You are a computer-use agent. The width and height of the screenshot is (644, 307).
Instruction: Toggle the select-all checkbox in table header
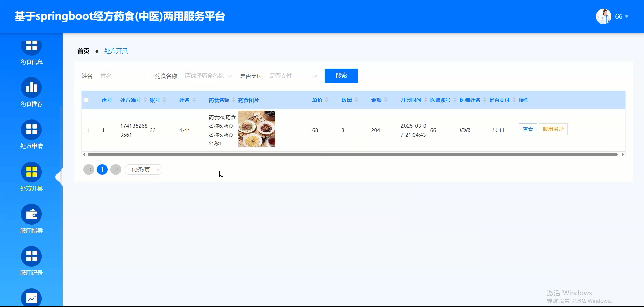point(86,100)
